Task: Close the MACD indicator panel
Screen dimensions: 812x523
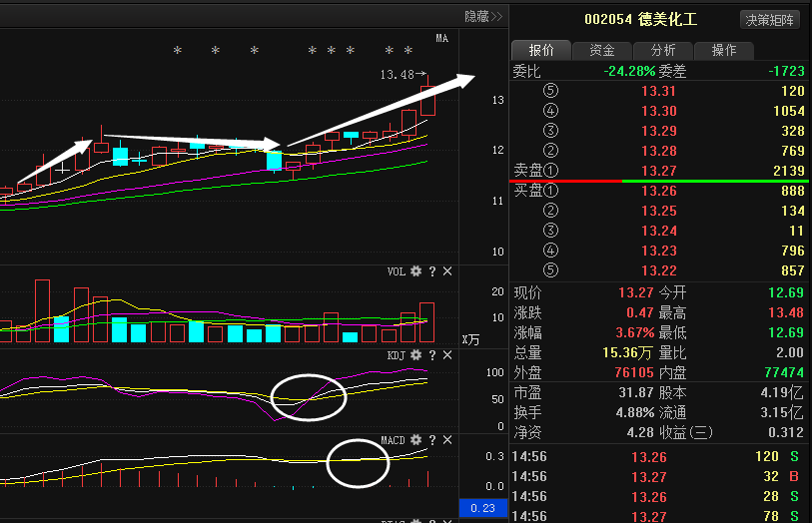Action: [x=447, y=440]
